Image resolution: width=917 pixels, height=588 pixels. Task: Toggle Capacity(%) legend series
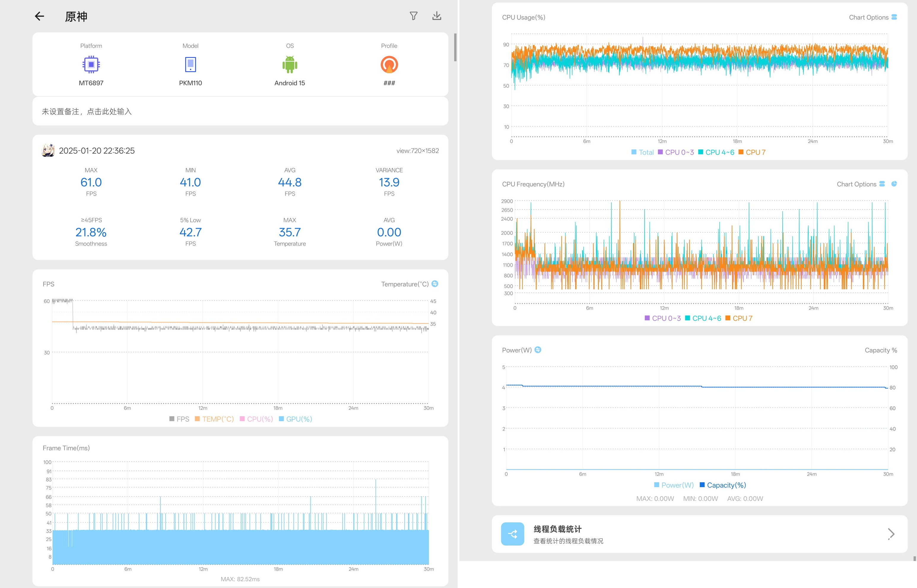point(723,485)
